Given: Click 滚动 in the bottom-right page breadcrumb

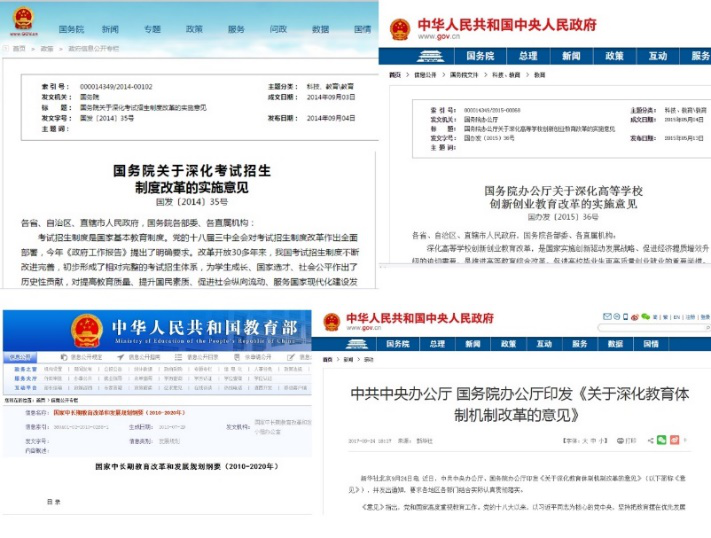Looking at the screenshot, I should pyautogui.click(x=369, y=360).
